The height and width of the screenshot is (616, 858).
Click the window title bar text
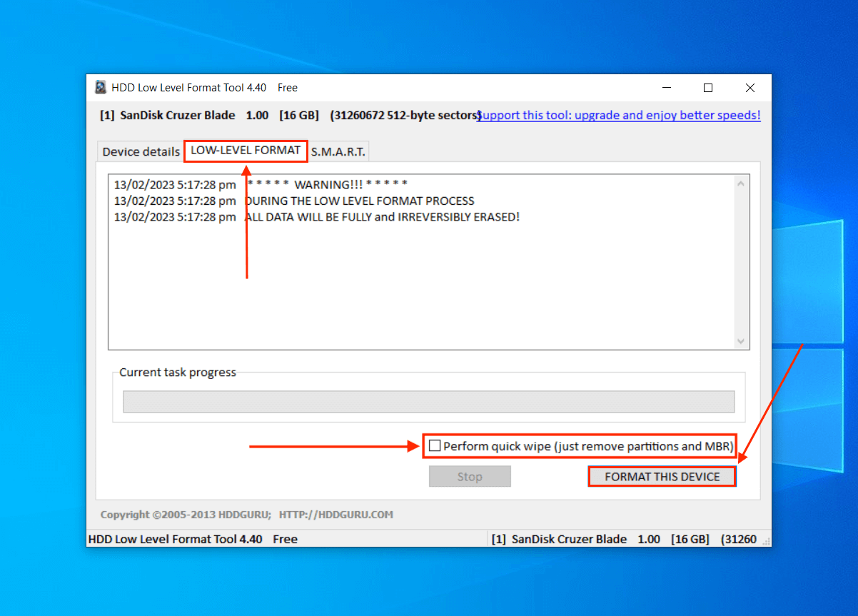[x=205, y=88]
